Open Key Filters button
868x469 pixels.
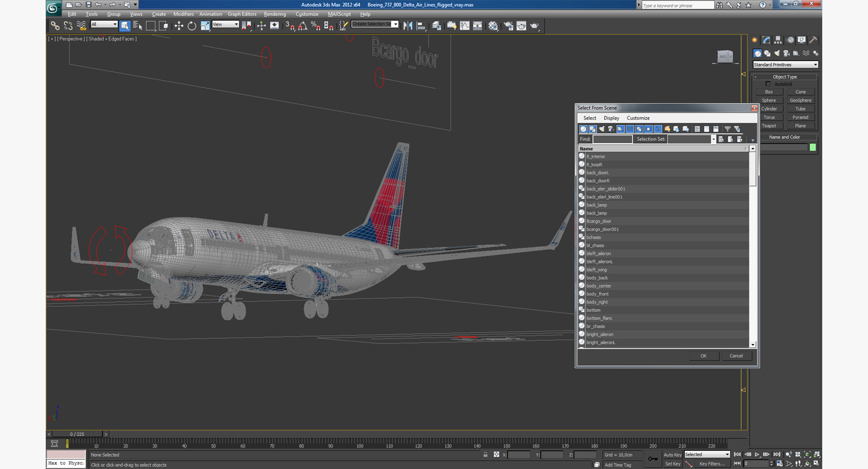pos(712,464)
